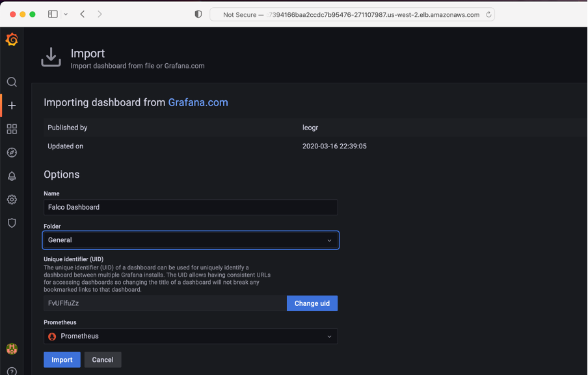This screenshot has width=588, height=375.
Task: Open the Create plus menu in sidebar
Action: coord(12,105)
